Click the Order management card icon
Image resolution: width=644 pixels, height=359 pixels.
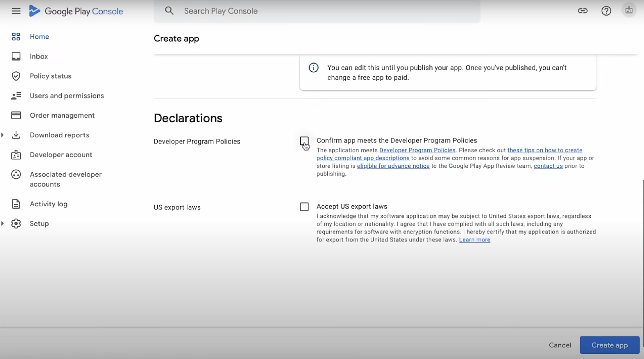point(16,115)
